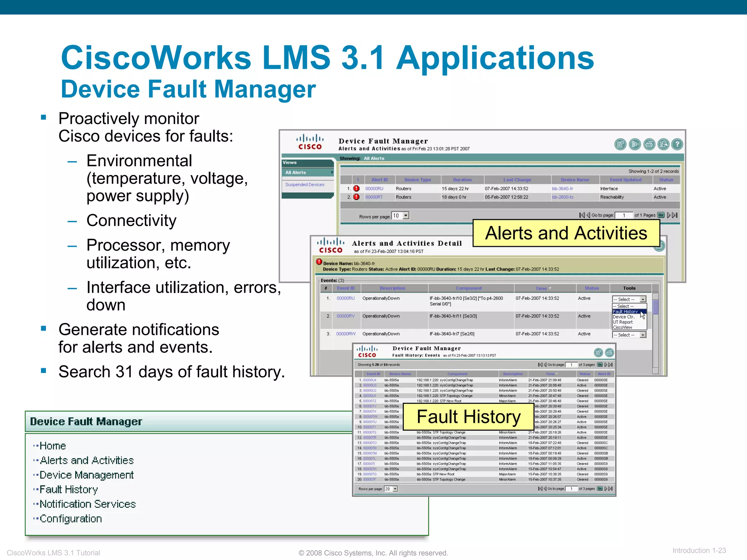
Task: Open event 00000U4 link in Fault History
Action: pyautogui.click(x=369, y=380)
